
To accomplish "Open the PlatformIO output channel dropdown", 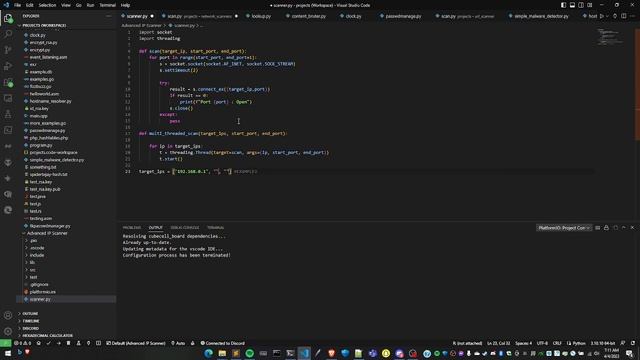I will pos(564,228).
